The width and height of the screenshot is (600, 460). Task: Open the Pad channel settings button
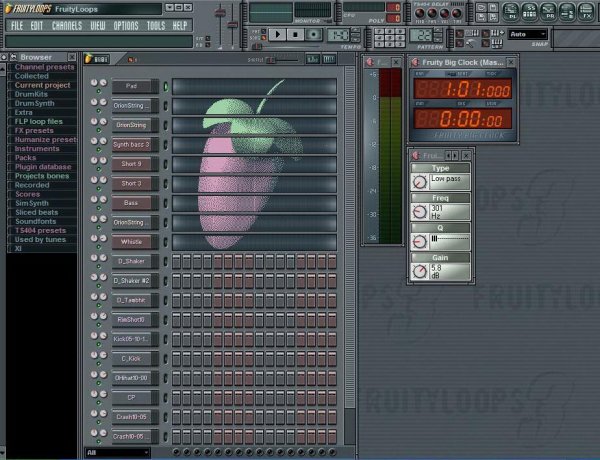132,86
